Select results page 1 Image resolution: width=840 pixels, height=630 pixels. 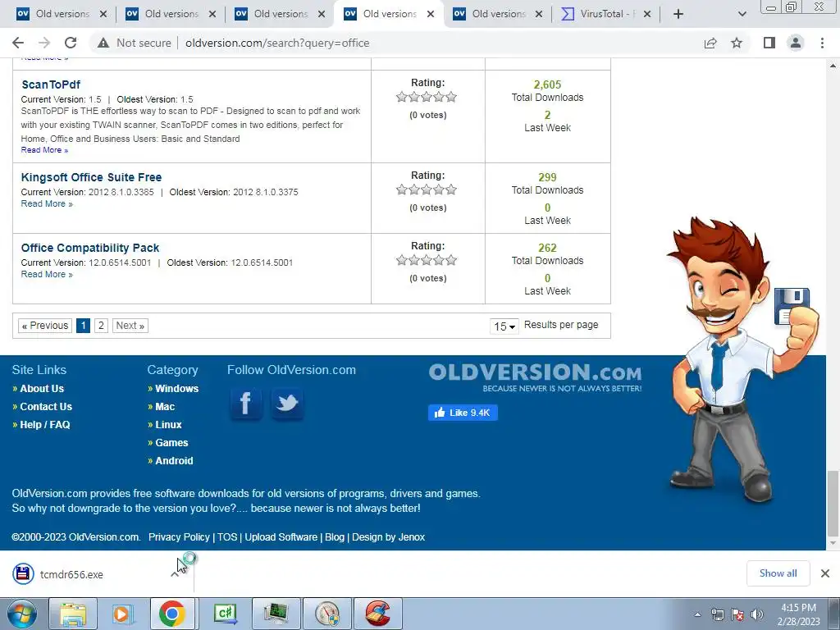[83, 326]
